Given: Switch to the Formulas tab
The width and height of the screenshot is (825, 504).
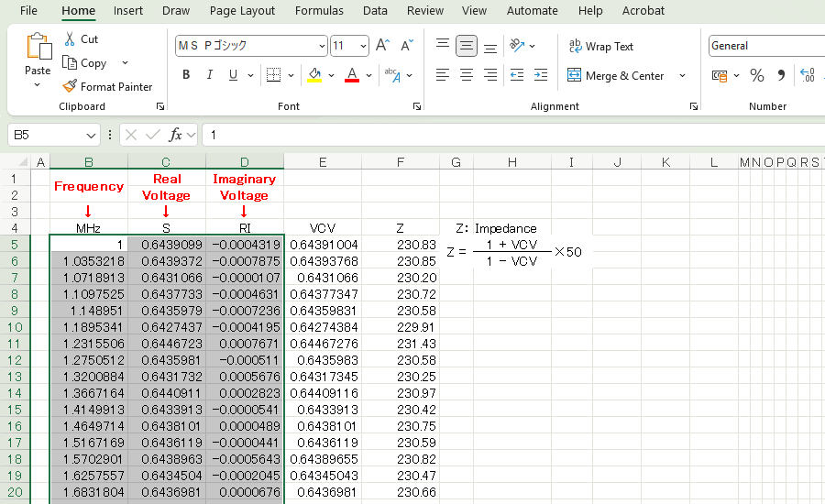Looking at the screenshot, I should point(319,10).
